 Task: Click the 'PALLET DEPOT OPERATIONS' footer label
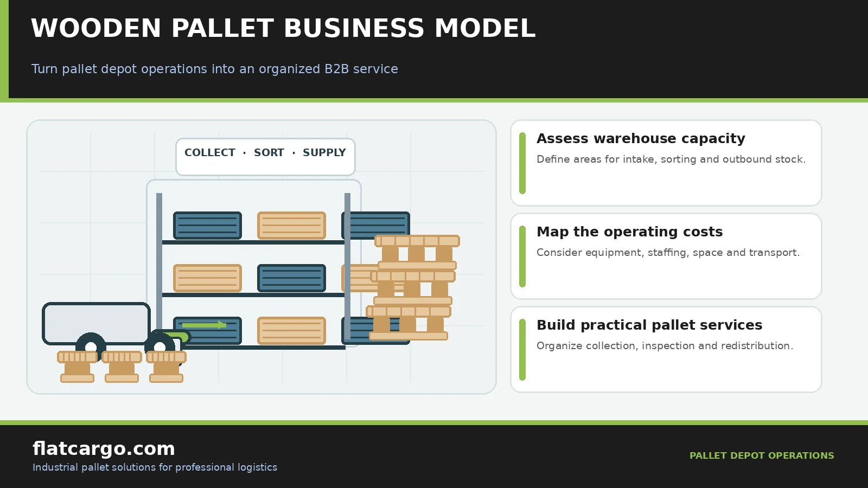(762, 455)
